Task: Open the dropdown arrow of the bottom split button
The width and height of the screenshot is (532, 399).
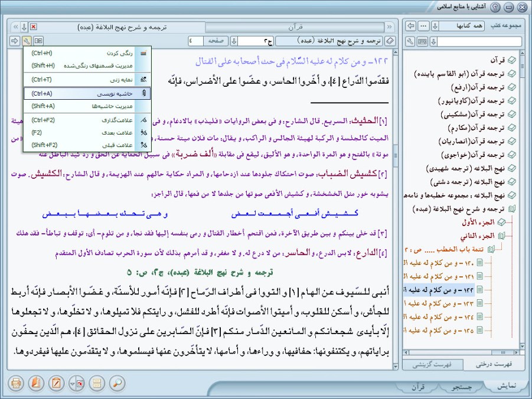Action: pyautogui.click(x=72, y=384)
